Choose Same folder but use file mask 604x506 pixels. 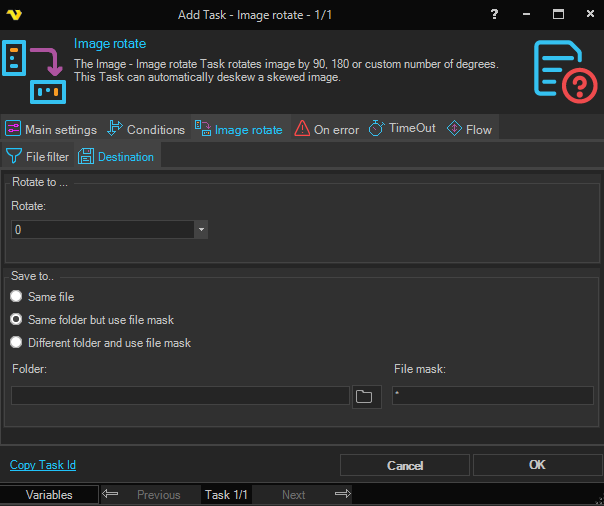click(x=16, y=320)
